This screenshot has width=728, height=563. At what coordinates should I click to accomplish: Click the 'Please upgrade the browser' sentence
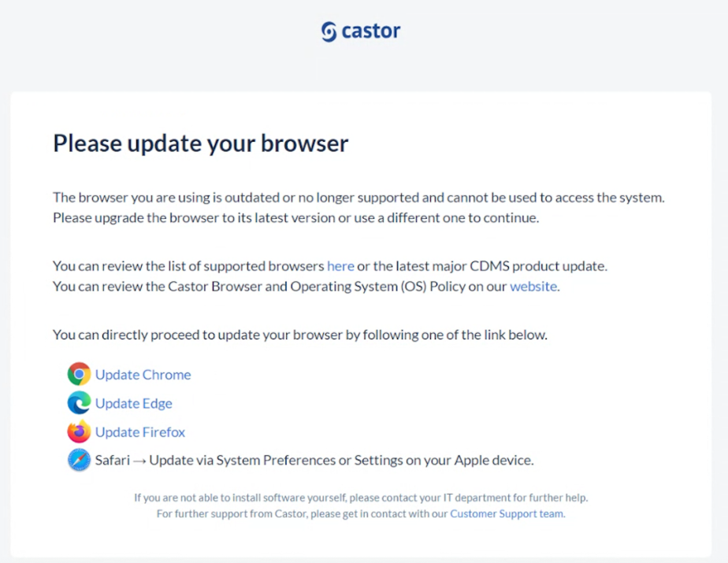click(295, 217)
